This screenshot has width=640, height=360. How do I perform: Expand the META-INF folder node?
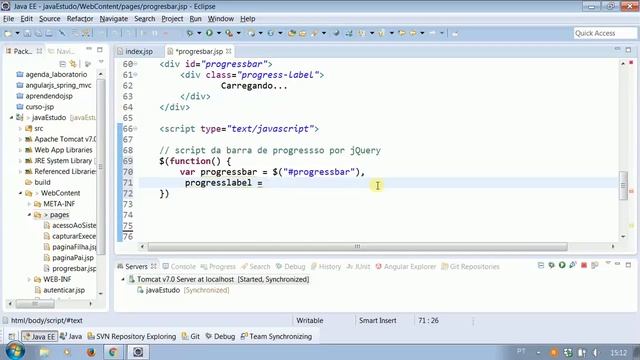tap(29, 204)
